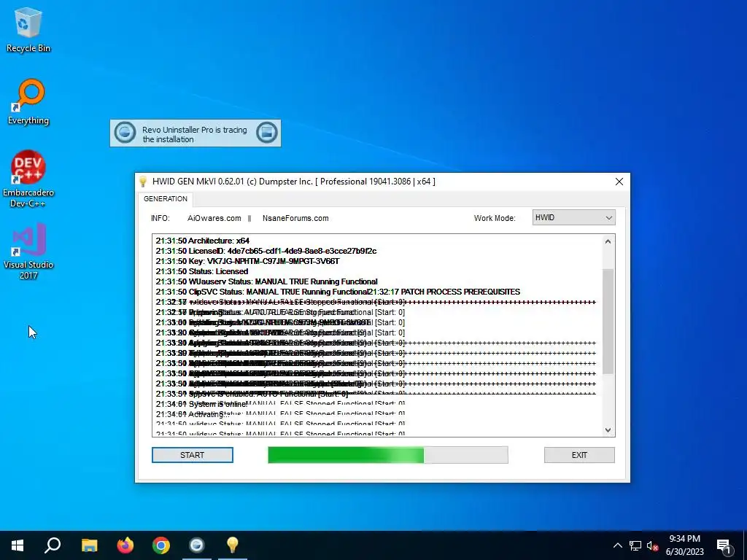The image size is (747, 560).
Task: Switch to Revo Uninstaller taskbar item
Action: coord(197,545)
